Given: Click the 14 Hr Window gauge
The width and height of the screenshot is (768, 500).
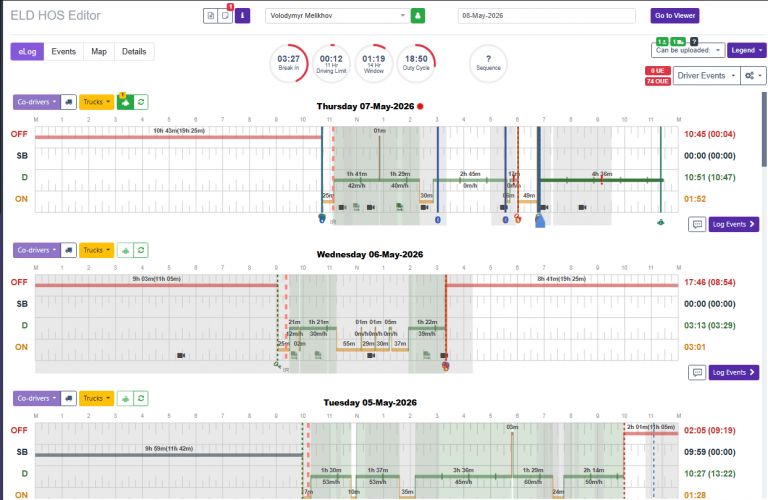Looking at the screenshot, I should [374, 63].
